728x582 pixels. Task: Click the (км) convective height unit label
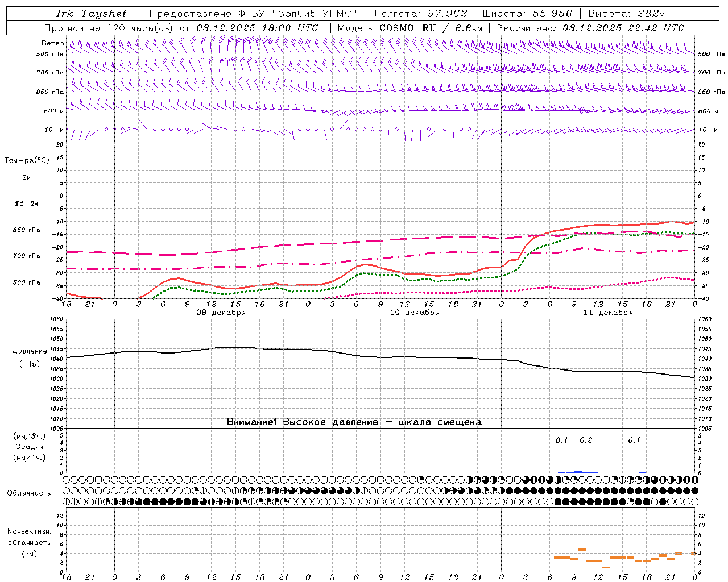tap(29, 554)
